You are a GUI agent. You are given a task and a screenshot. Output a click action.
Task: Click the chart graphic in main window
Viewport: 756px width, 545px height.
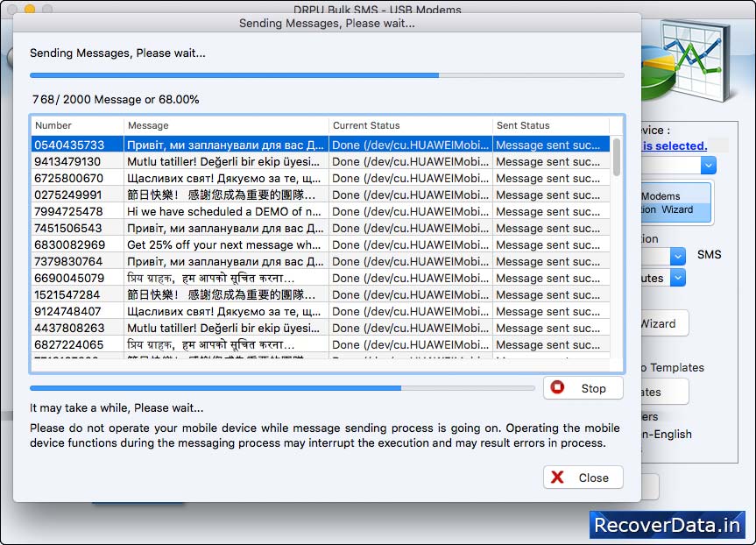687,60
